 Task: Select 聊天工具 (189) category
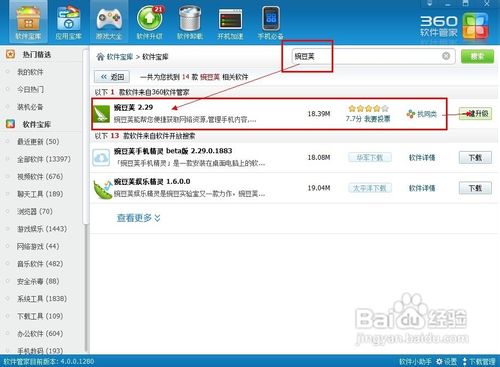coord(40,194)
